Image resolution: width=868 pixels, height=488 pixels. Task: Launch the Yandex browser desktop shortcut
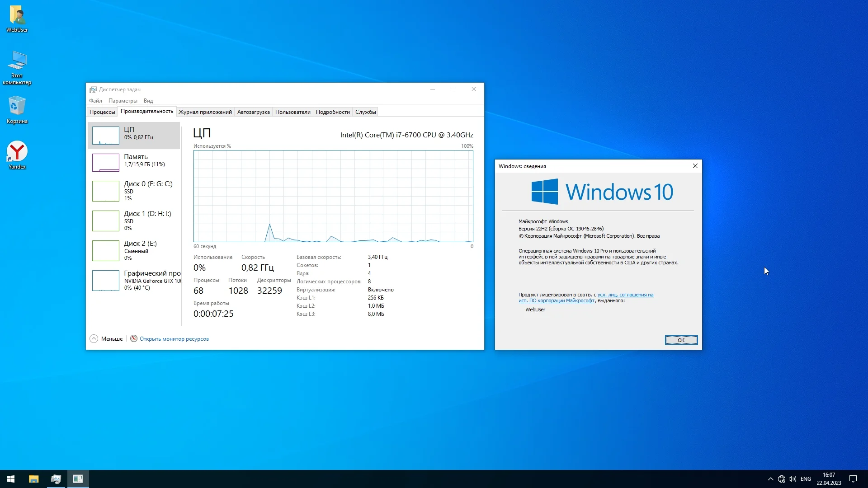point(17,155)
